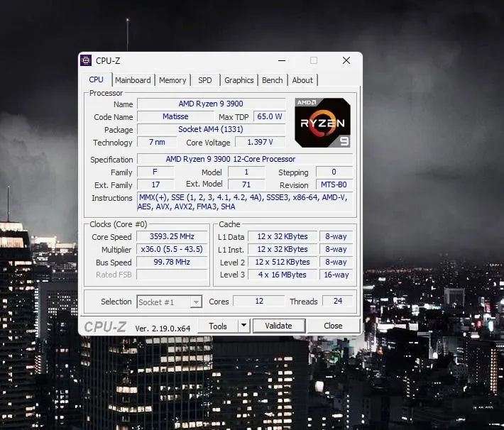Screen dimensions: 504x430
Task: Click the Level 3 4 x 16 MBytes value
Action: coord(283,275)
